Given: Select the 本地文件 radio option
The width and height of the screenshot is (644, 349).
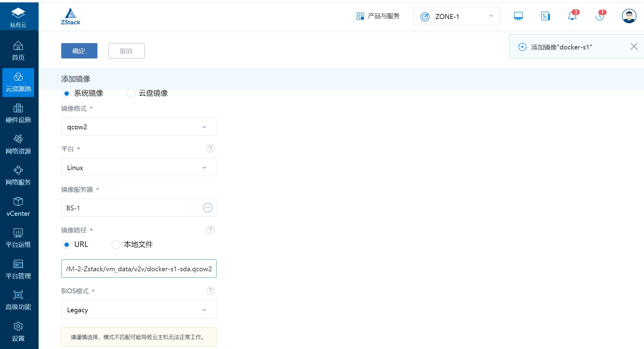Looking at the screenshot, I should tap(116, 244).
